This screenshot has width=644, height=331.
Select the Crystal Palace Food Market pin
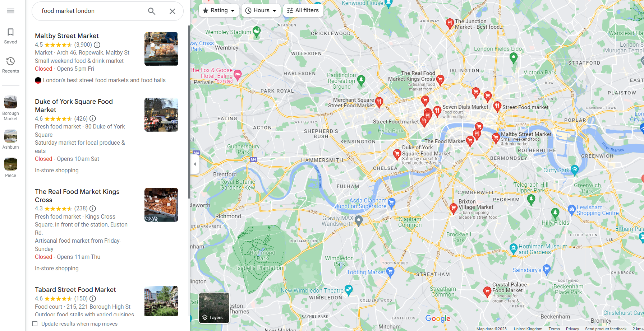(x=487, y=291)
